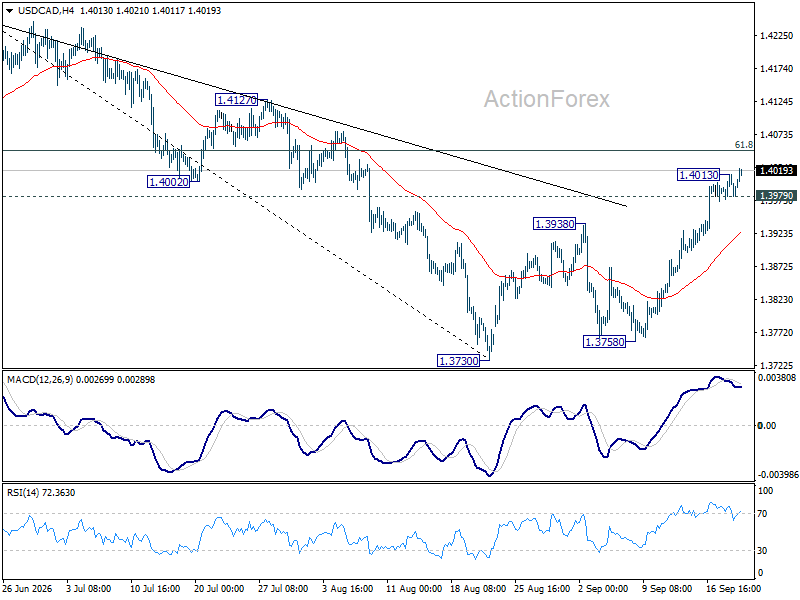Image resolution: width=800 pixels, height=600 pixels.
Task: Click the 26 Jun 2026 date axis label
Action: tap(28, 588)
